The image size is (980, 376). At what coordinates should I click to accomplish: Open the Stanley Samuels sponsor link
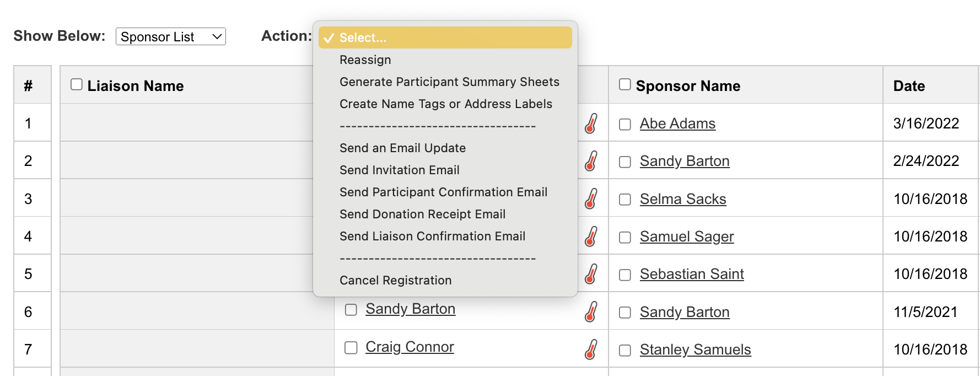pos(695,350)
